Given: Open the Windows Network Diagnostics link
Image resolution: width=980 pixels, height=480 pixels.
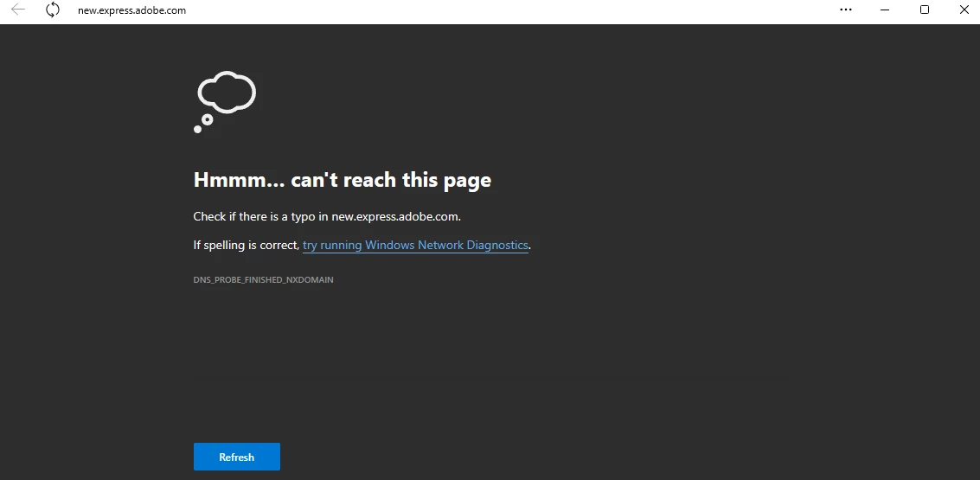Looking at the screenshot, I should [x=416, y=245].
